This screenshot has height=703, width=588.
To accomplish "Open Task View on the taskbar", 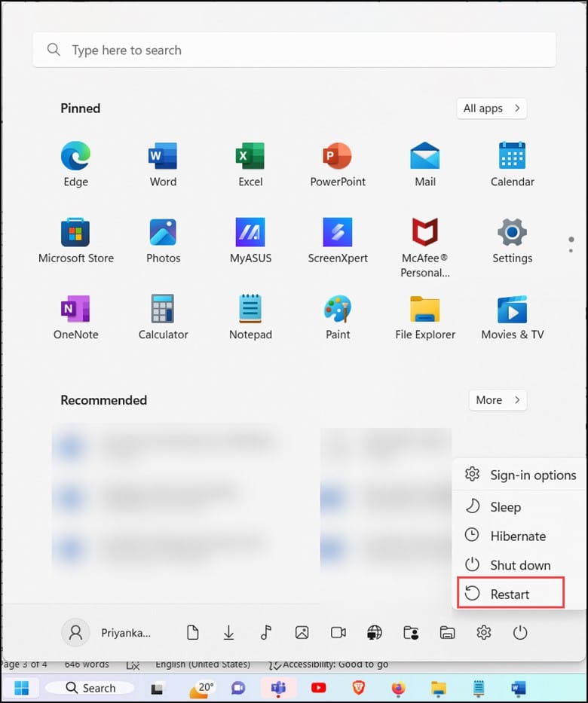I will click(157, 688).
